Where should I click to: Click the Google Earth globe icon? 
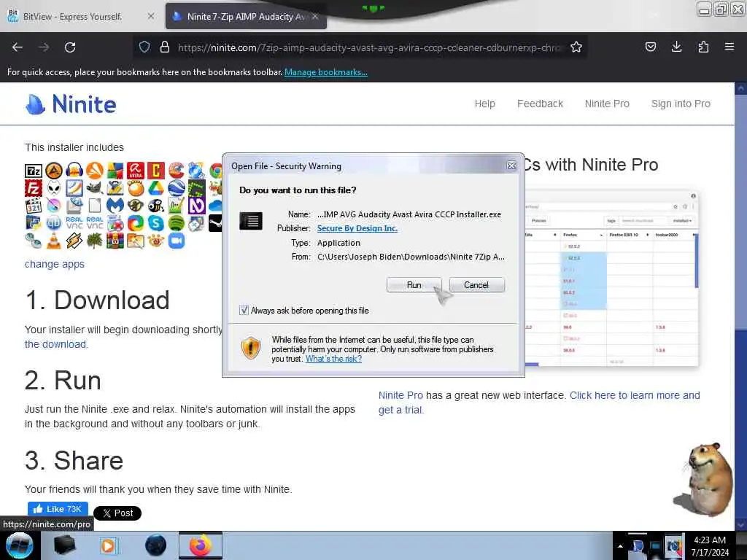(x=177, y=188)
